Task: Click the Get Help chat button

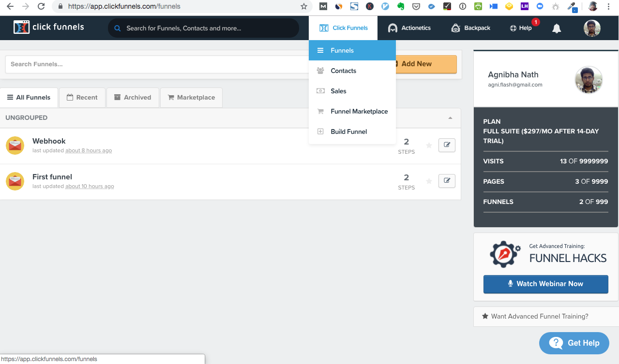Action: click(x=574, y=343)
